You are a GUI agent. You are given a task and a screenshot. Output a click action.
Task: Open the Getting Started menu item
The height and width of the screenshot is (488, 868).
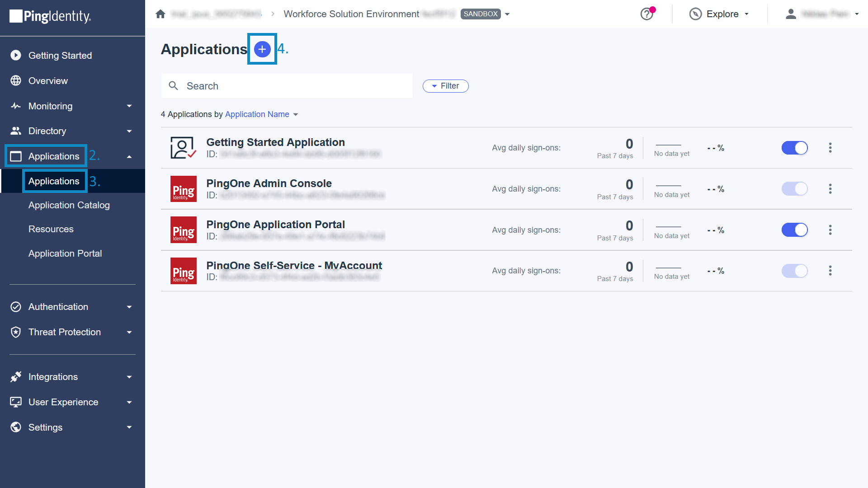pos(60,55)
